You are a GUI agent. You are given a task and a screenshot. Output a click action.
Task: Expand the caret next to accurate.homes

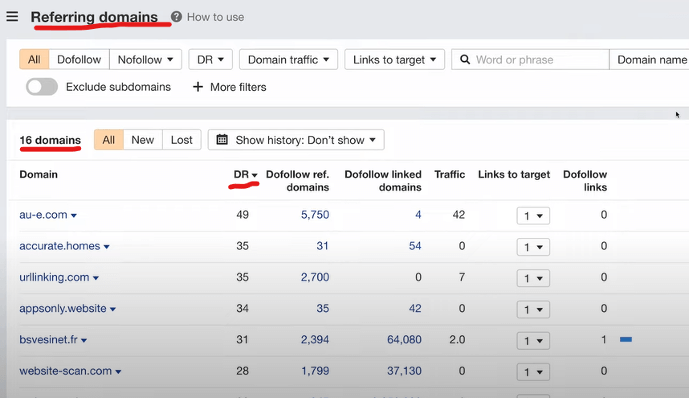click(x=106, y=247)
